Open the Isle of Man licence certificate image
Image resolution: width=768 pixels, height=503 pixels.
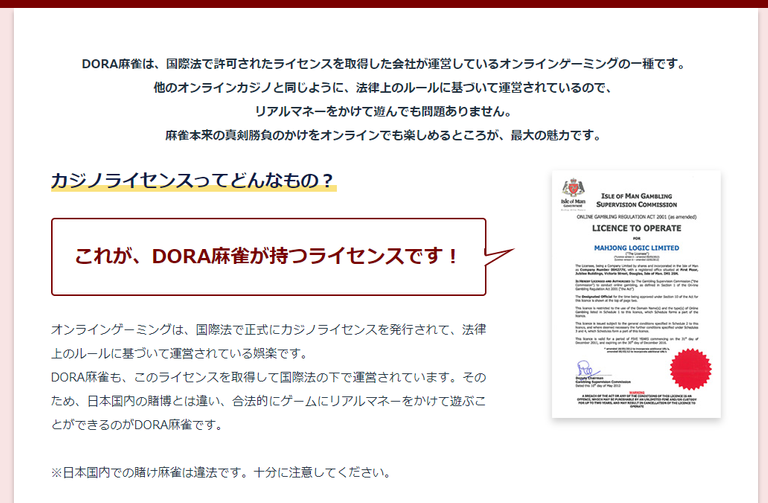click(636, 294)
